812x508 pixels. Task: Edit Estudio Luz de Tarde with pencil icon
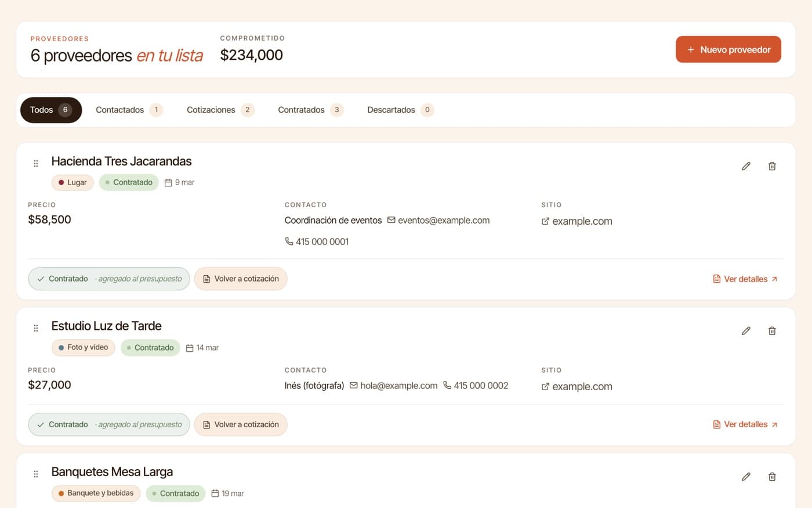746,331
